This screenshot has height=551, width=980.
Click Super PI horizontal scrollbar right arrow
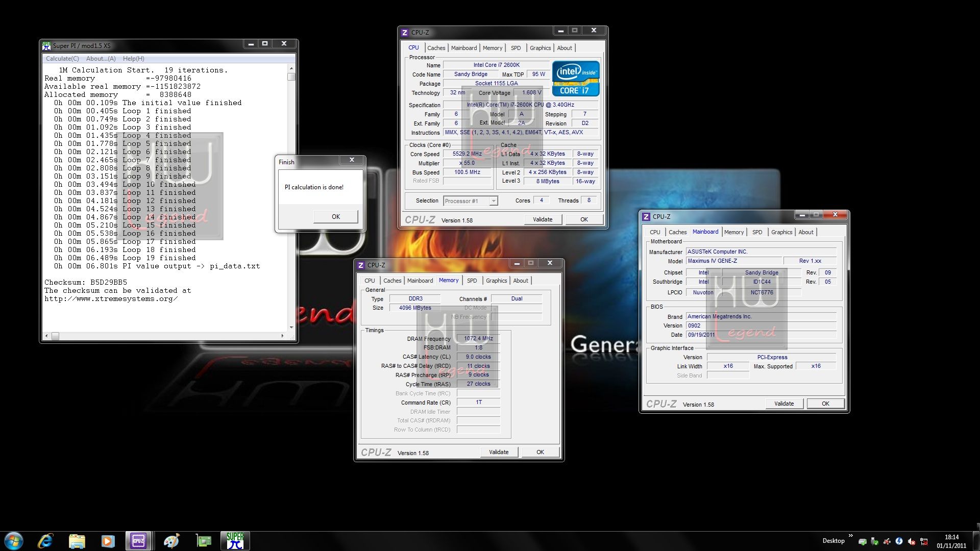point(282,336)
